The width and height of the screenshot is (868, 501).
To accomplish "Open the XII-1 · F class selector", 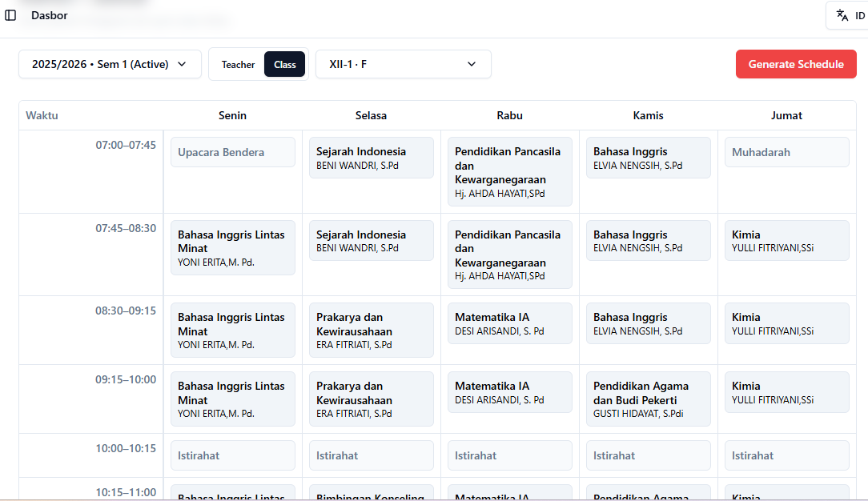I will pos(403,64).
